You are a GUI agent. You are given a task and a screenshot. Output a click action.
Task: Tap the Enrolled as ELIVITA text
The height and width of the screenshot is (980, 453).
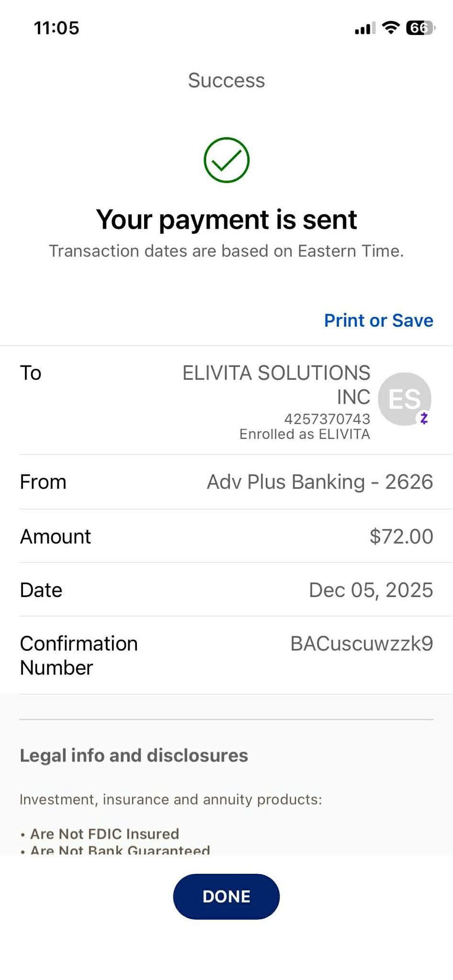(305, 434)
